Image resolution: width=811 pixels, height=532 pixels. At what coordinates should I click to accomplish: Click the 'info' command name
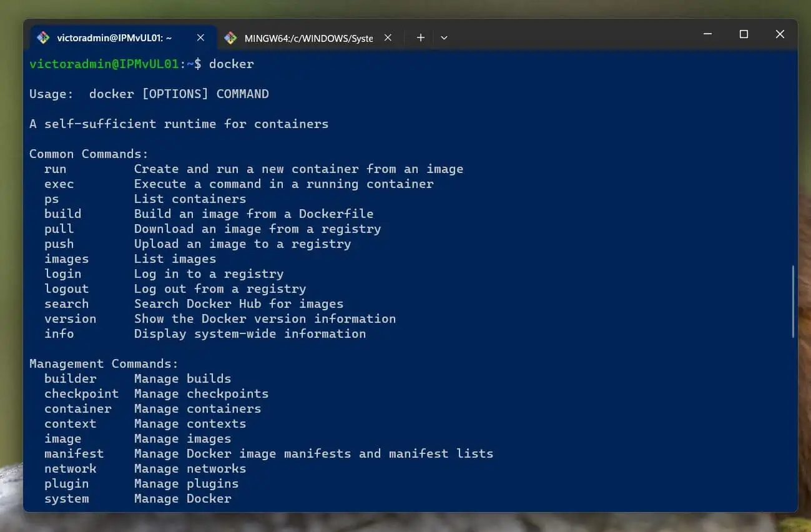point(59,333)
